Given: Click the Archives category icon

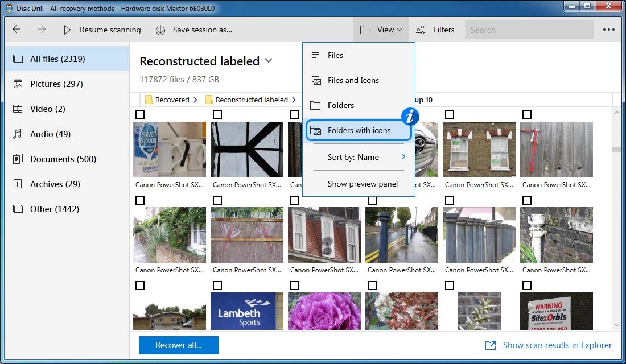Looking at the screenshot, I should click(18, 184).
